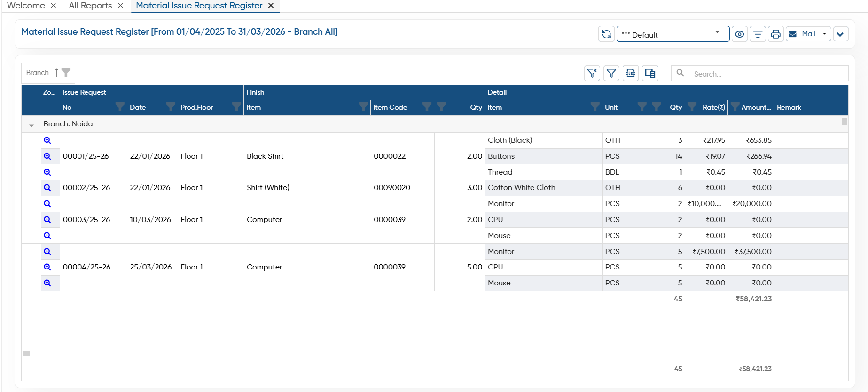The width and height of the screenshot is (868, 392).
Task: Filter the Unit column
Action: click(642, 107)
